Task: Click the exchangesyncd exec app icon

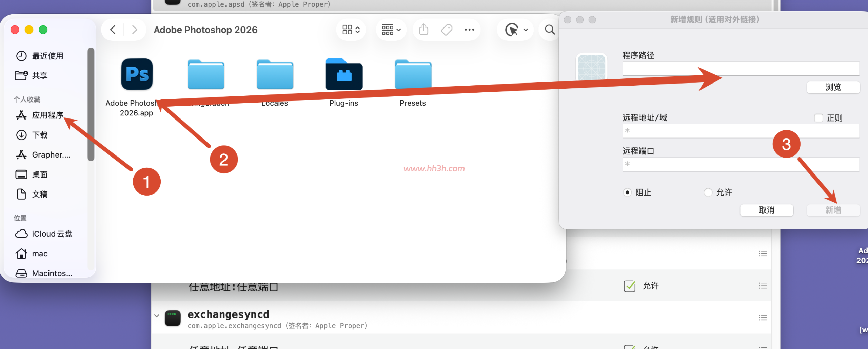Action: coord(173,318)
